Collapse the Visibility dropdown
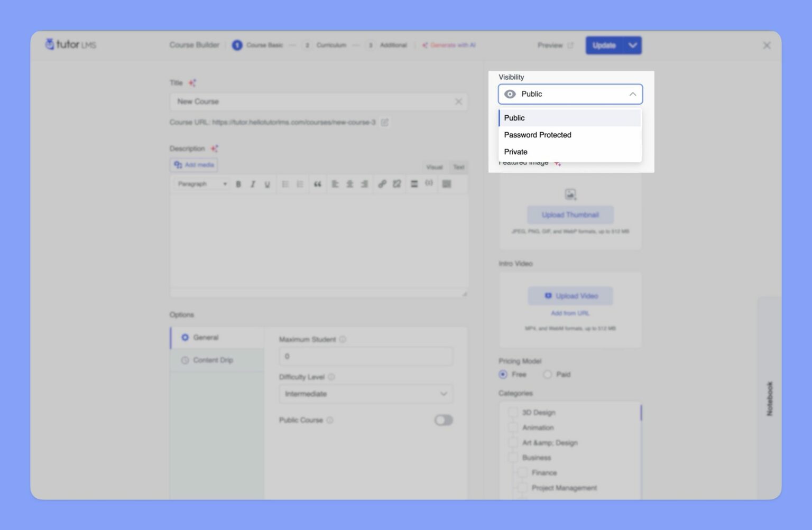 (x=632, y=94)
